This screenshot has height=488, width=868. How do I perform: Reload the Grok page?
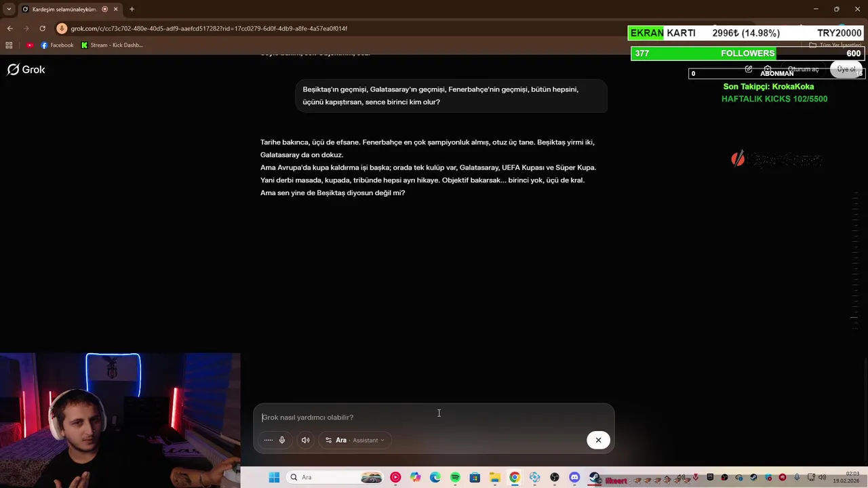pos(42,28)
